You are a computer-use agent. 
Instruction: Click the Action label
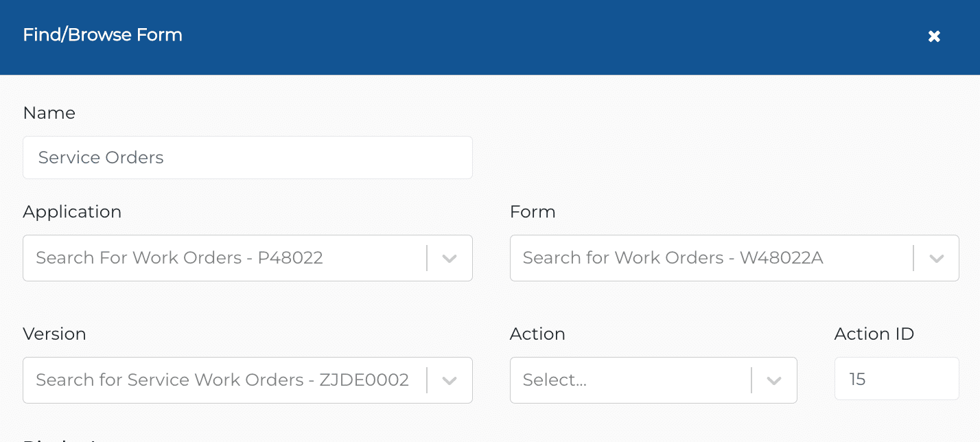click(537, 334)
